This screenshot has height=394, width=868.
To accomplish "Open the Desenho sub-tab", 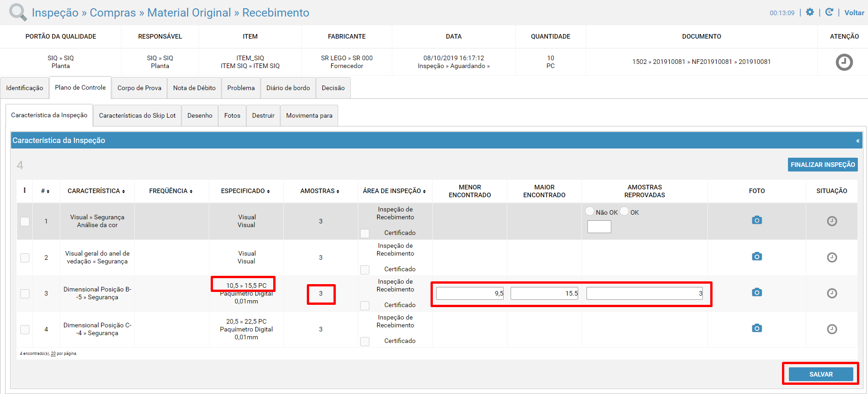I will click(x=200, y=115).
